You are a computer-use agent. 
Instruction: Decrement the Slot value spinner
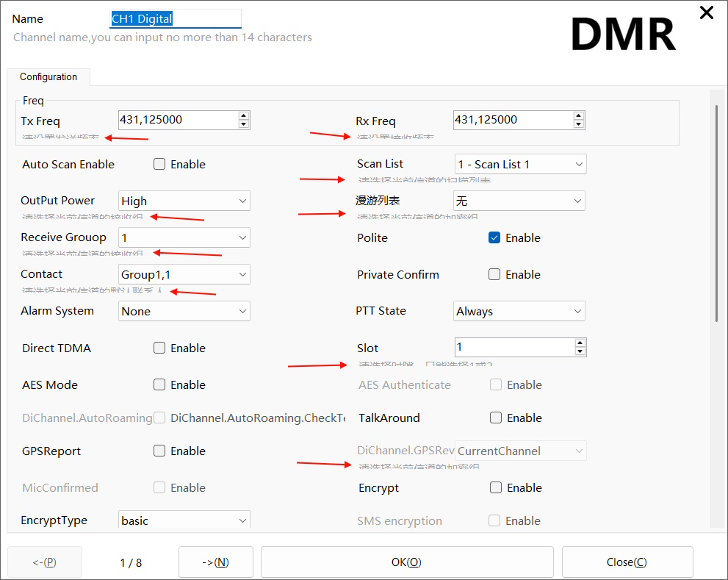click(580, 352)
